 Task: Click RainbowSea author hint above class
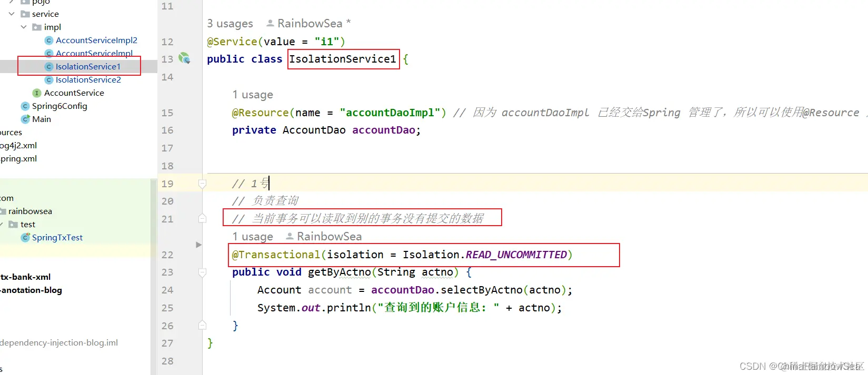[310, 24]
